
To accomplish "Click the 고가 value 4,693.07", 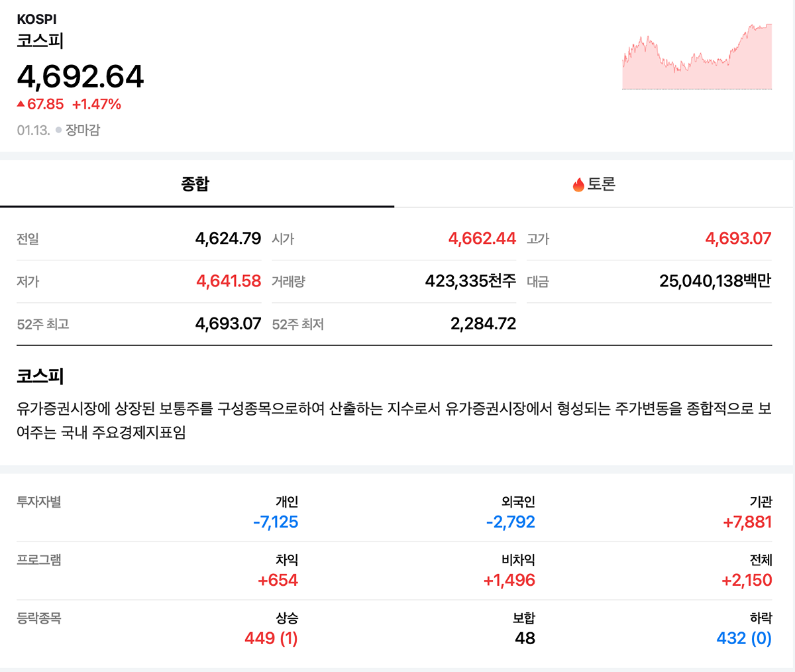I will (738, 239).
